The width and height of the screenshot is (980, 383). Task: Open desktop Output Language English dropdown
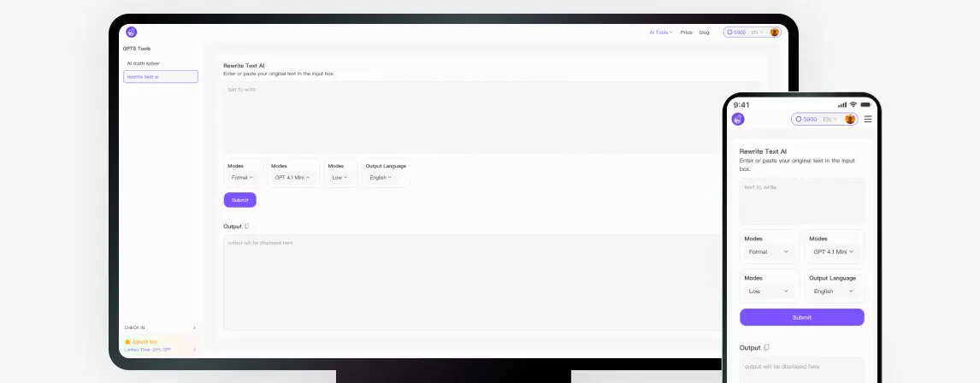[x=381, y=178]
